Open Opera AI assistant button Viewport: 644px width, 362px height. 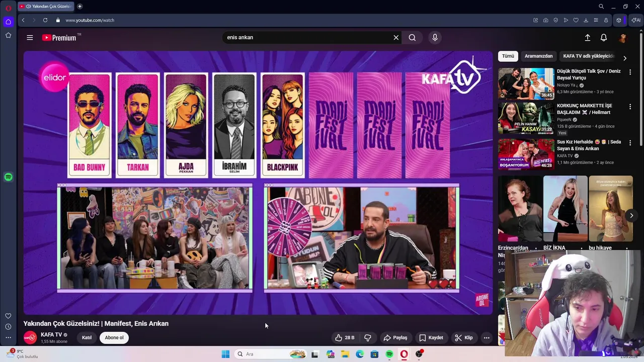[x=636, y=20]
